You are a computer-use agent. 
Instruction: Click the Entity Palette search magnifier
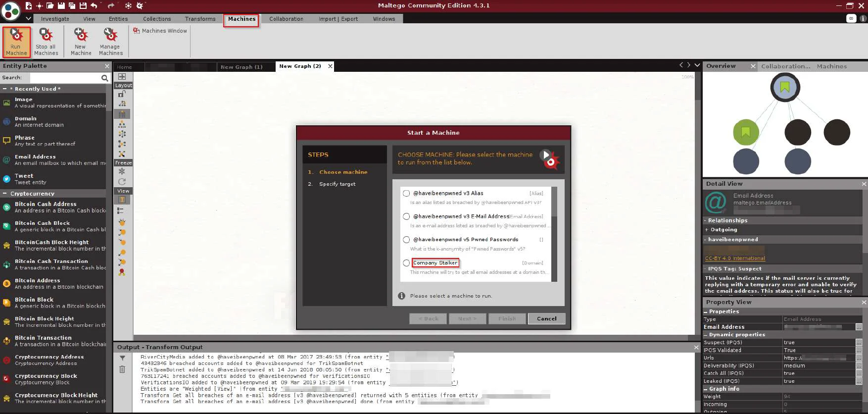coord(104,78)
